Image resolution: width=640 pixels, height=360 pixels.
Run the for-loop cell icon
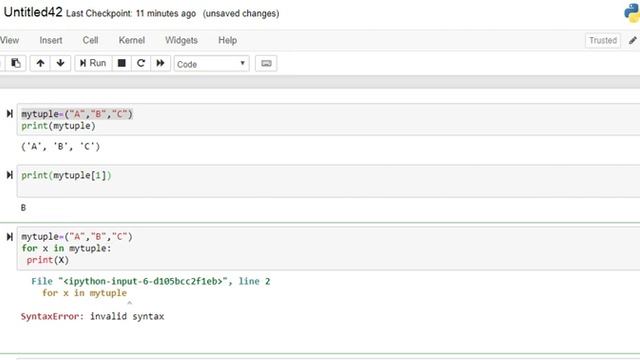(x=9, y=237)
